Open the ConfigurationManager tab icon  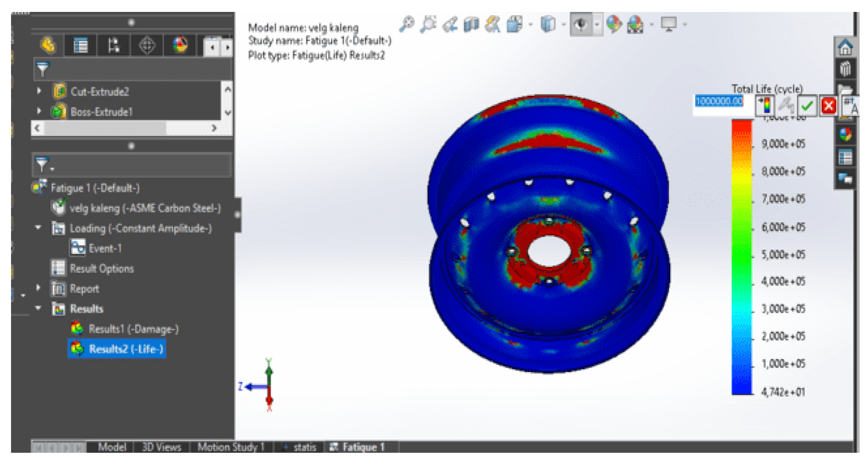tap(113, 45)
